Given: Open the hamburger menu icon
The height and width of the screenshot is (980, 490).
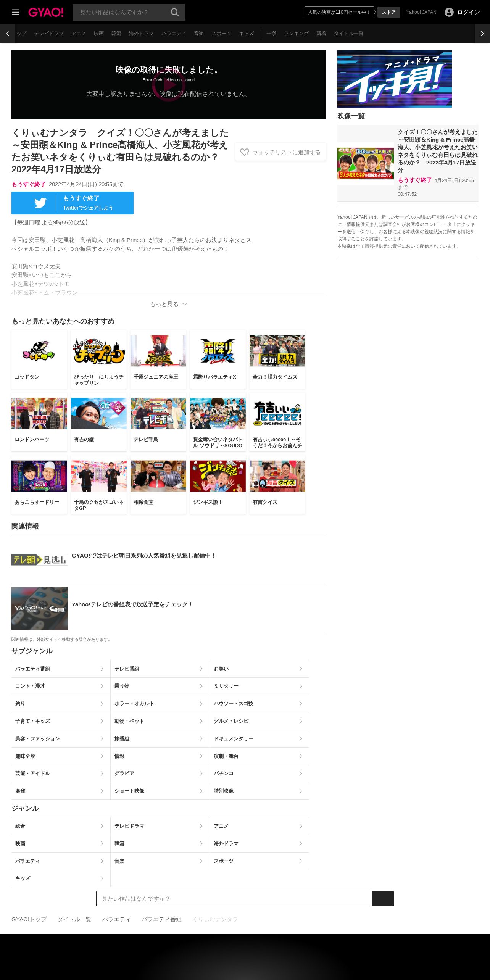Looking at the screenshot, I should coord(16,12).
